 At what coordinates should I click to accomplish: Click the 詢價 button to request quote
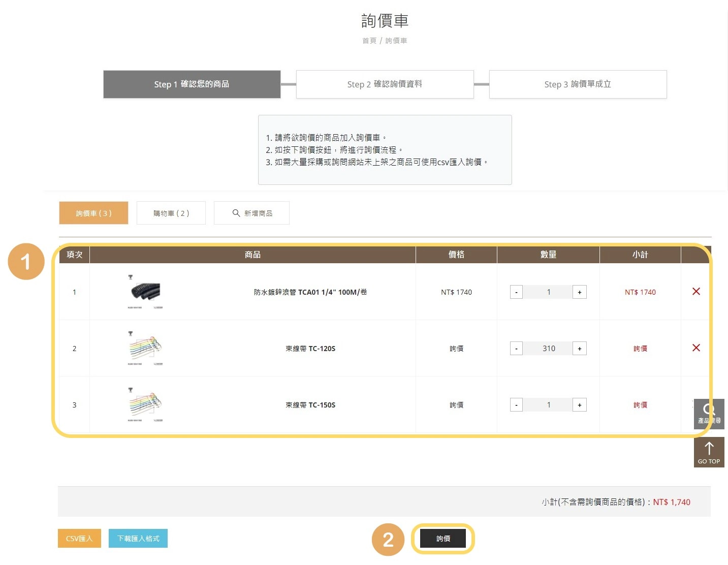click(442, 539)
